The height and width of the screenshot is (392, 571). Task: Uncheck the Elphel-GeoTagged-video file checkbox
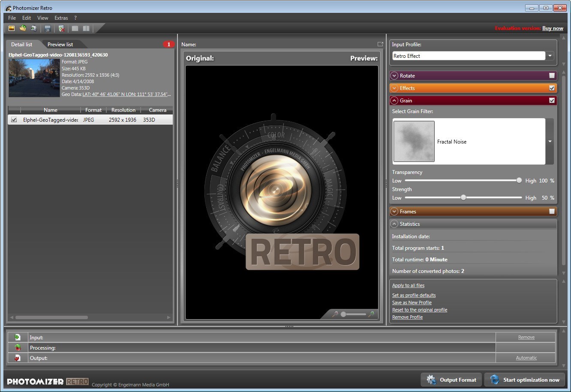pyautogui.click(x=14, y=120)
